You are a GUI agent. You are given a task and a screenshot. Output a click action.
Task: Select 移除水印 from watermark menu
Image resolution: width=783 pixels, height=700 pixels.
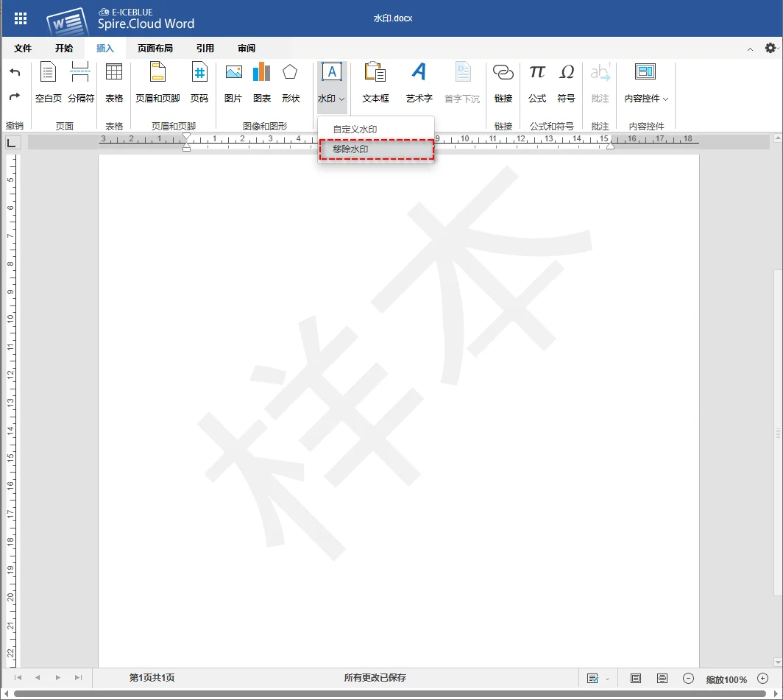[376, 149]
